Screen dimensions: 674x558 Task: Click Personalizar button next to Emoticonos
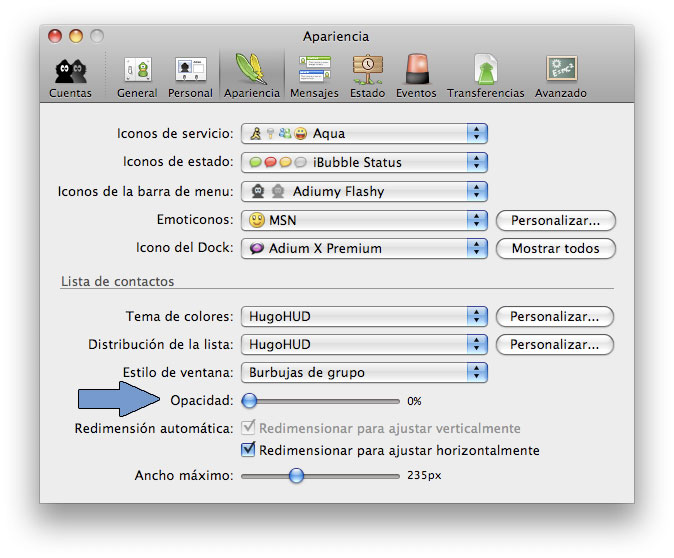(x=555, y=220)
